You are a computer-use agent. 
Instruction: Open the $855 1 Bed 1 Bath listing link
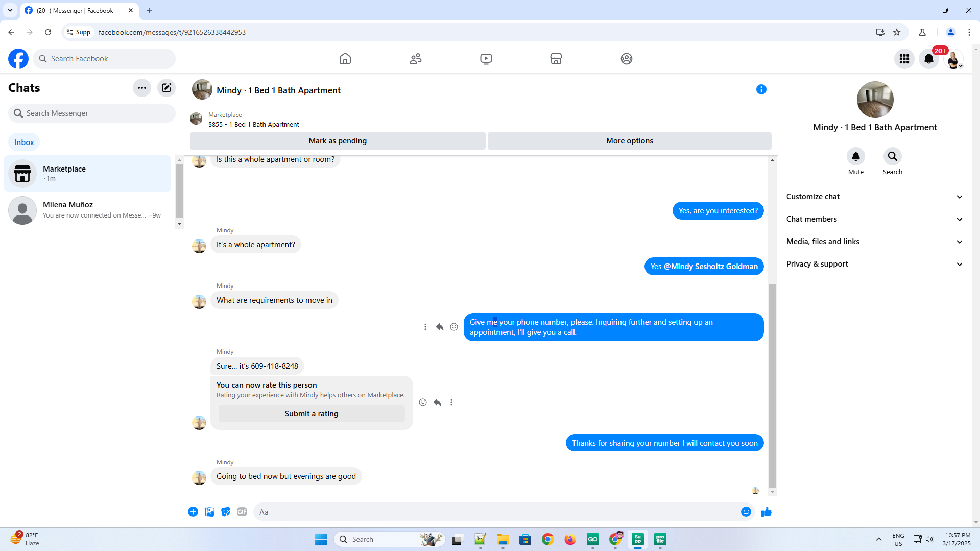click(x=254, y=124)
